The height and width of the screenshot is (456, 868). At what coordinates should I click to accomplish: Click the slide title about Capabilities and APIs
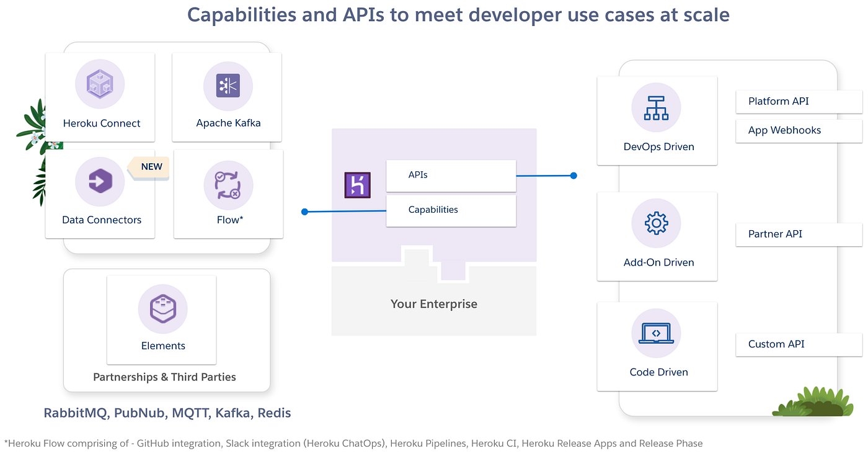(458, 14)
